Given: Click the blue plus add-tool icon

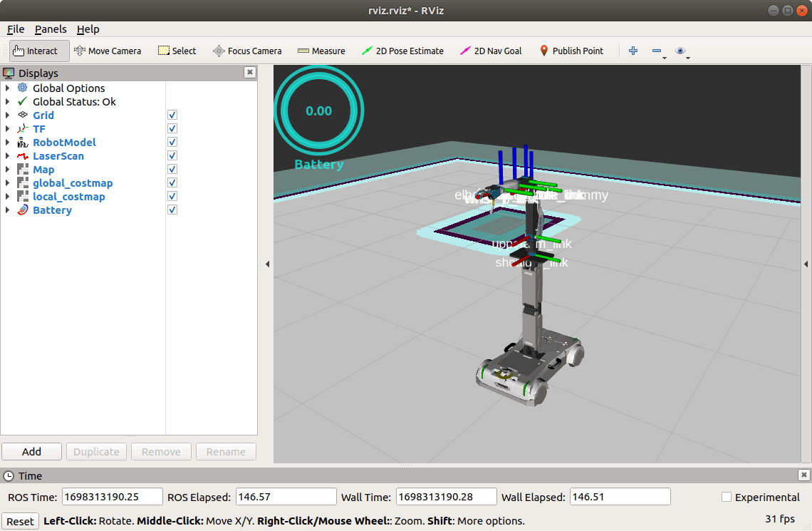Looking at the screenshot, I should point(633,51).
